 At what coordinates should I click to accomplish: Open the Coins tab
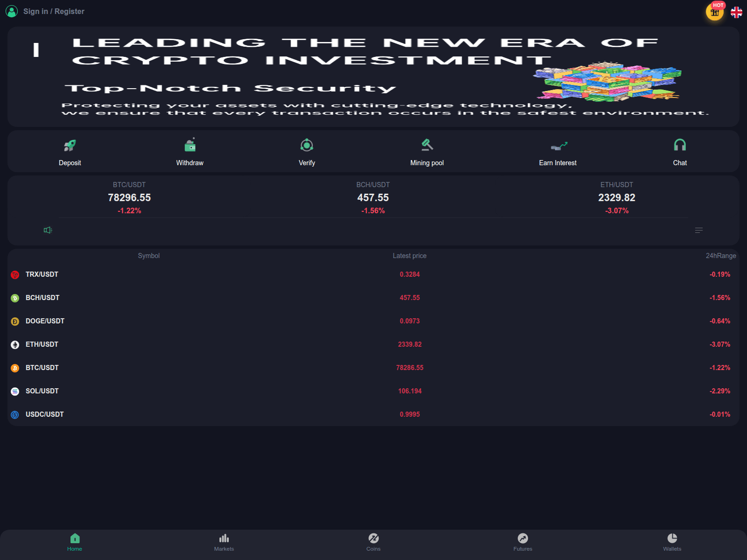pos(373,543)
